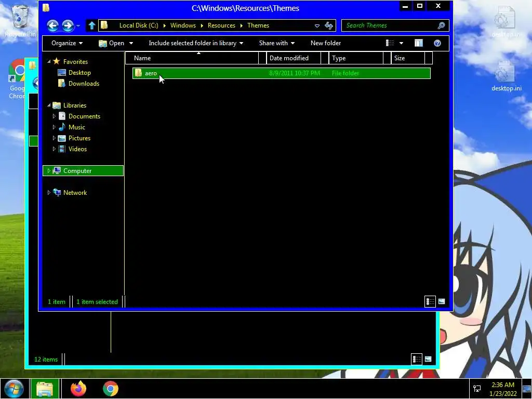Switch to large icons view via status bar

pyautogui.click(x=442, y=301)
